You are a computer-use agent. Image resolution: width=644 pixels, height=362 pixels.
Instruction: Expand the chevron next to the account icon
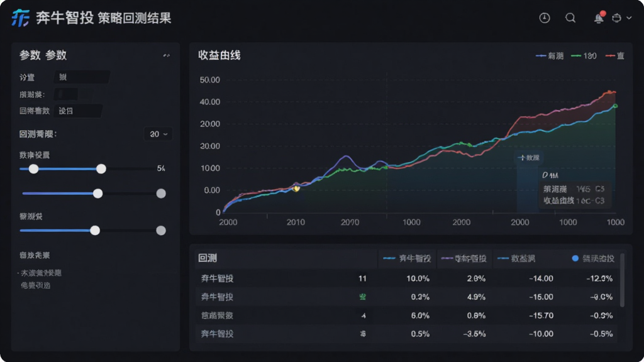click(629, 18)
